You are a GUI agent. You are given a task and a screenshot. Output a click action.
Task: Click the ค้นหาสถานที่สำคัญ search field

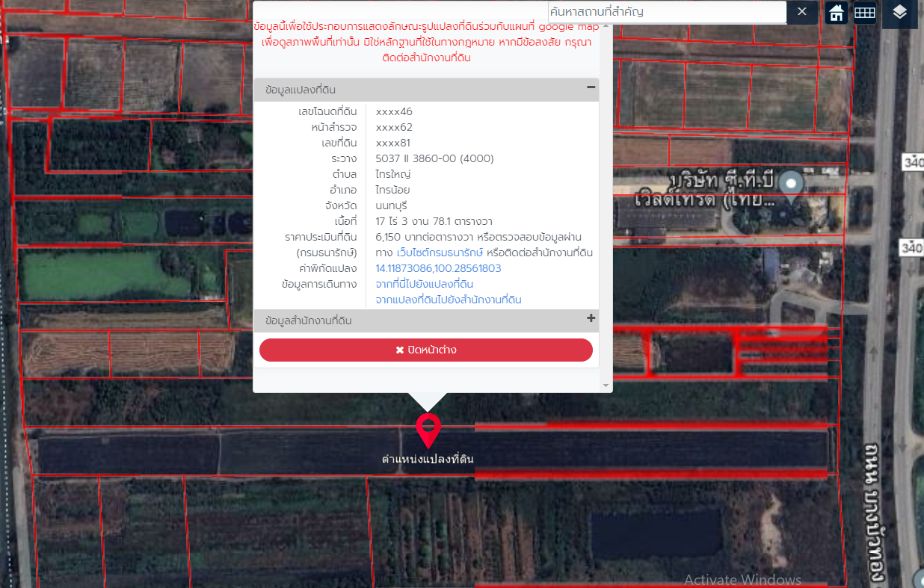[x=667, y=12]
